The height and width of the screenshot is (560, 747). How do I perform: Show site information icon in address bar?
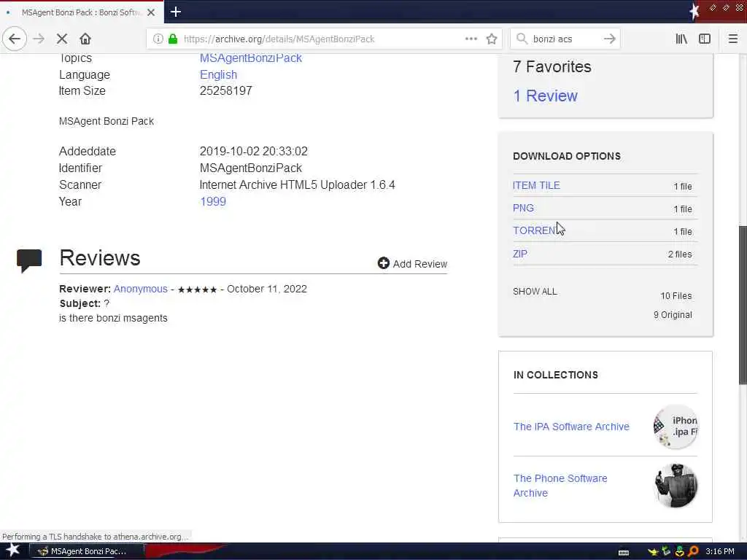coord(158,39)
